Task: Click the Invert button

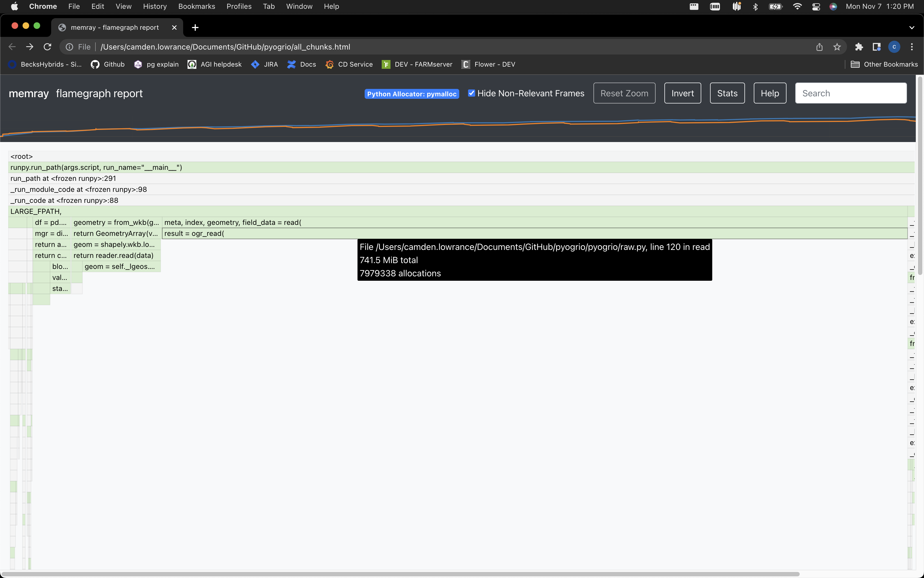Action: (683, 93)
